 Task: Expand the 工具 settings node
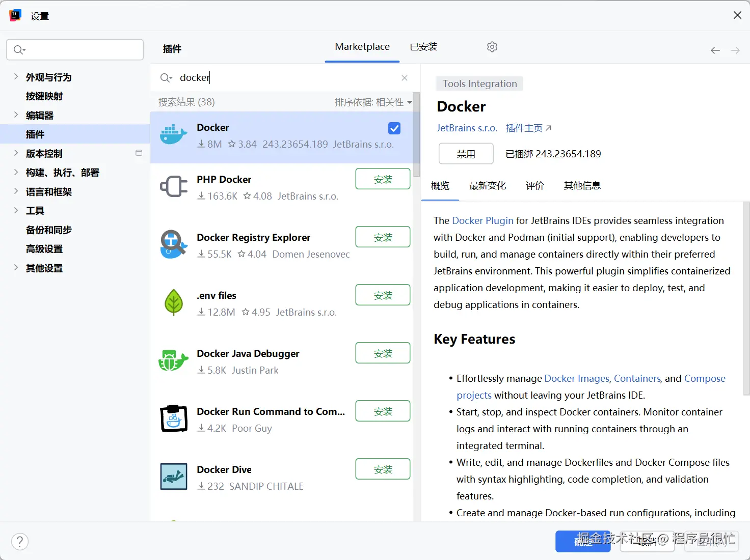(16, 210)
